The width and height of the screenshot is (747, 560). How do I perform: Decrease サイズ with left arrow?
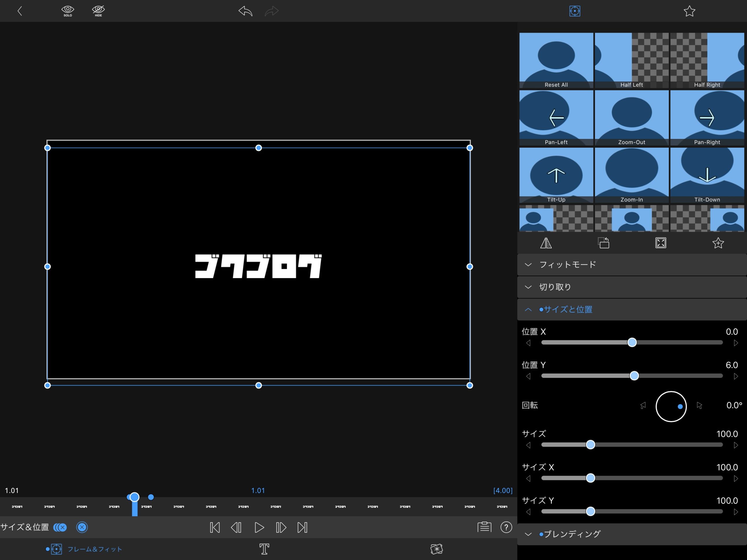tap(528, 445)
